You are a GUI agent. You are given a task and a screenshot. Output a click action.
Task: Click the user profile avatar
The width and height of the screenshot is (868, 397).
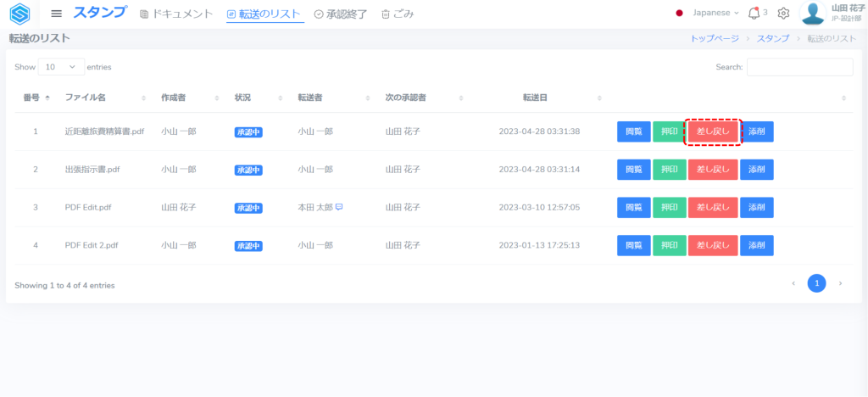[x=813, y=14]
